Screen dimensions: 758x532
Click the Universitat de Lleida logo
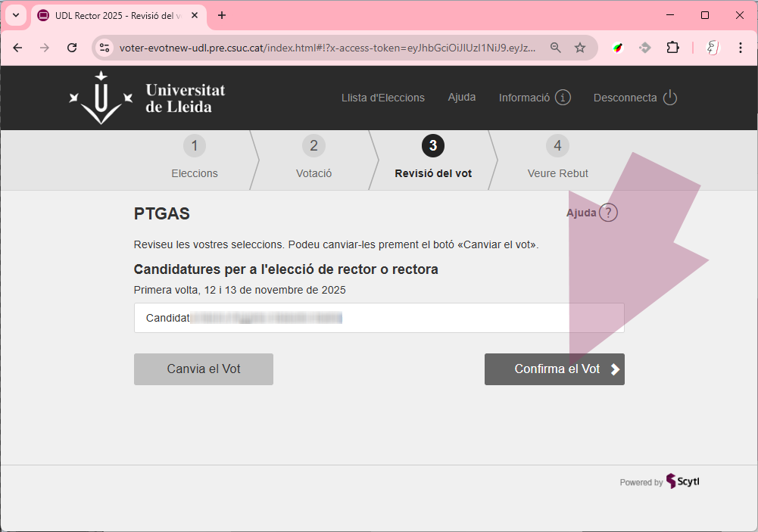click(x=147, y=98)
